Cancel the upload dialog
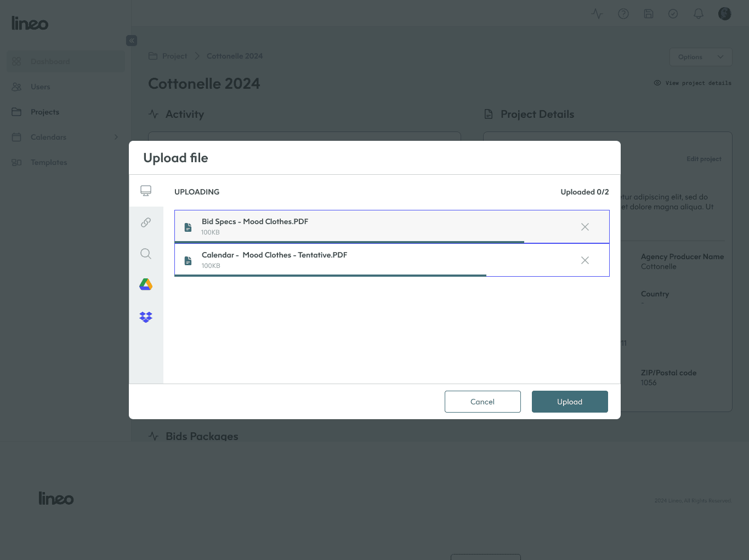The image size is (749, 560). point(483,402)
